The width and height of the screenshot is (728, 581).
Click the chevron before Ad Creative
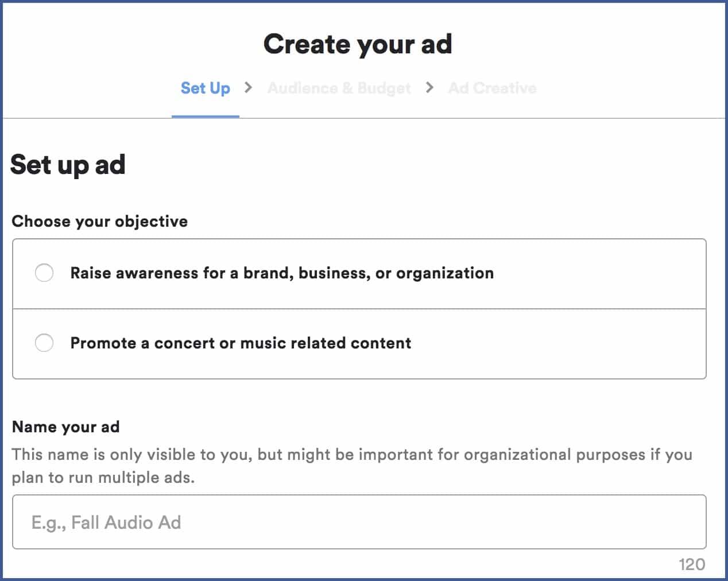click(429, 87)
